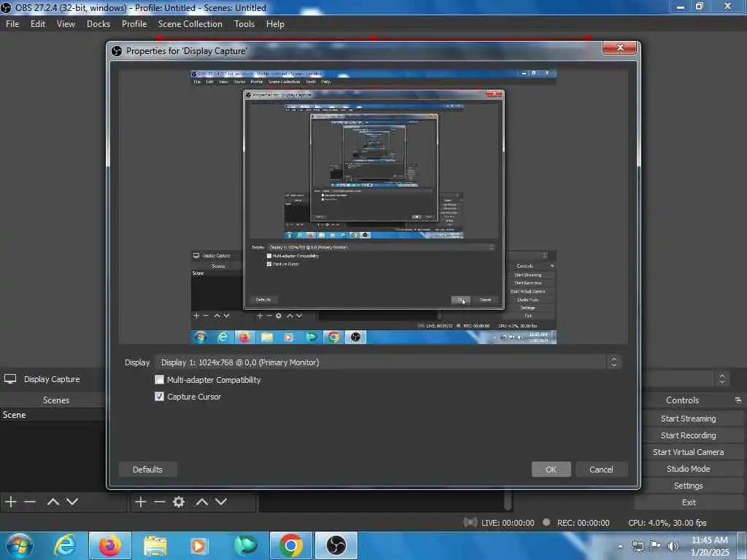Screen dimensions: 747x560
Task: Click the Exit button
Action: click(x=689, y=502)
